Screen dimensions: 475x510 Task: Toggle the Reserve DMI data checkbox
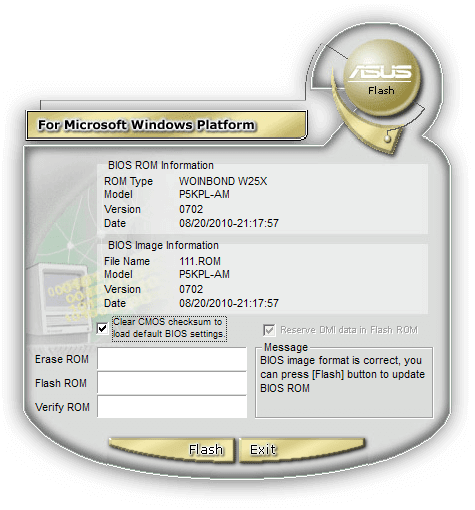click(x=269, y=330)
